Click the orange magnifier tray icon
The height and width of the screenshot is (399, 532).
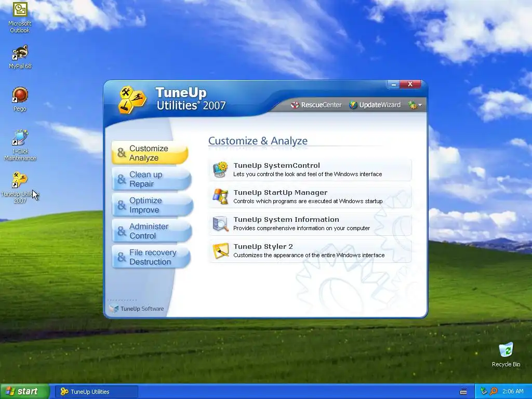click(494, 391)
